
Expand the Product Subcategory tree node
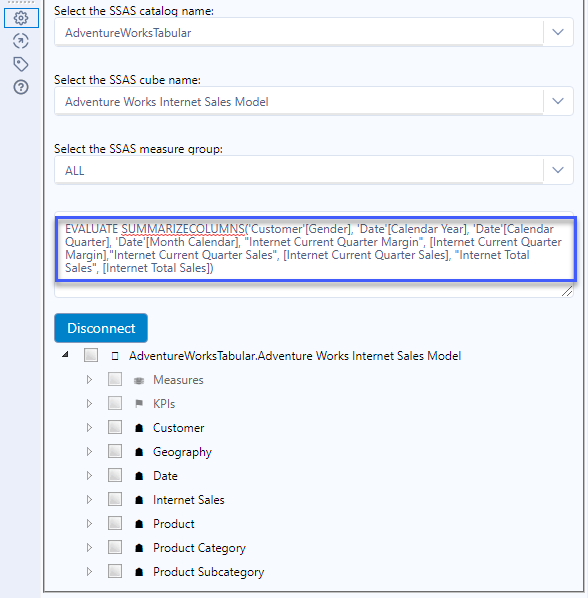tap(89, 572)
